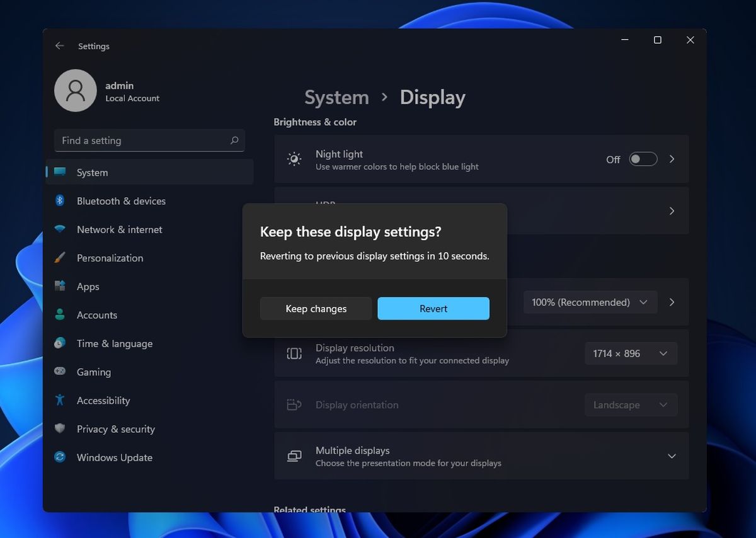The height and width of the screenshot is (538, 756).
Task: Click the Keep changes button
Action: pos(316,308)
